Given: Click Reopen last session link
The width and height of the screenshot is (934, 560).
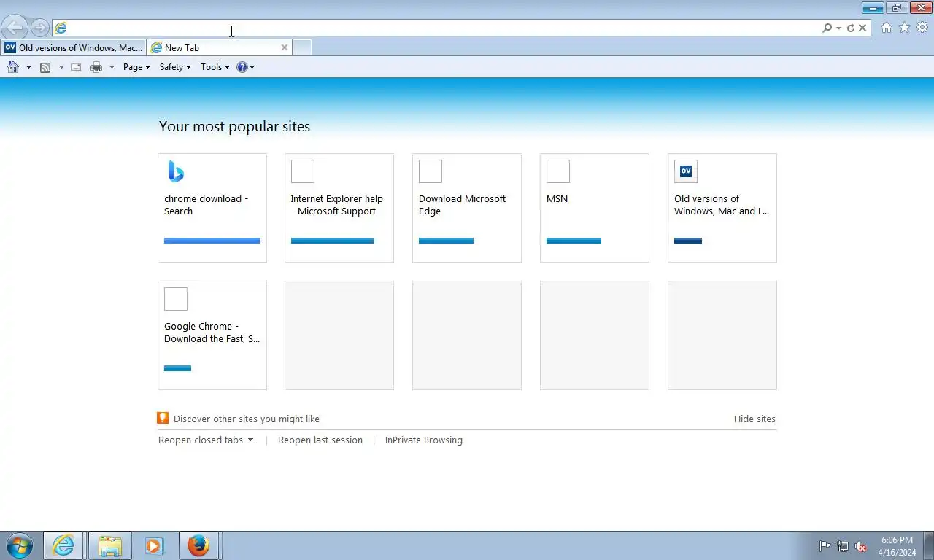Looking at the screenshot, I should (320, 440).
